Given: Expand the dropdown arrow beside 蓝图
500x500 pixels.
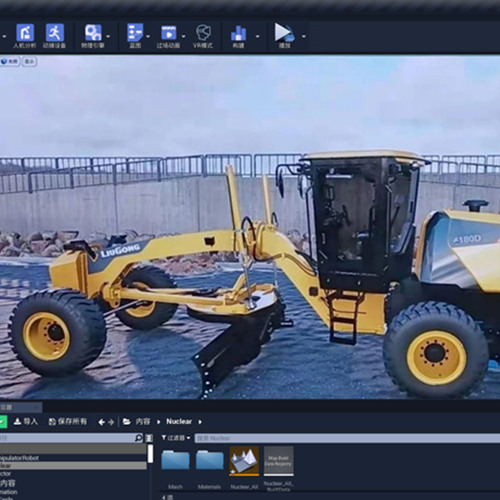Looking at the screenshot, I should (148, 36).
